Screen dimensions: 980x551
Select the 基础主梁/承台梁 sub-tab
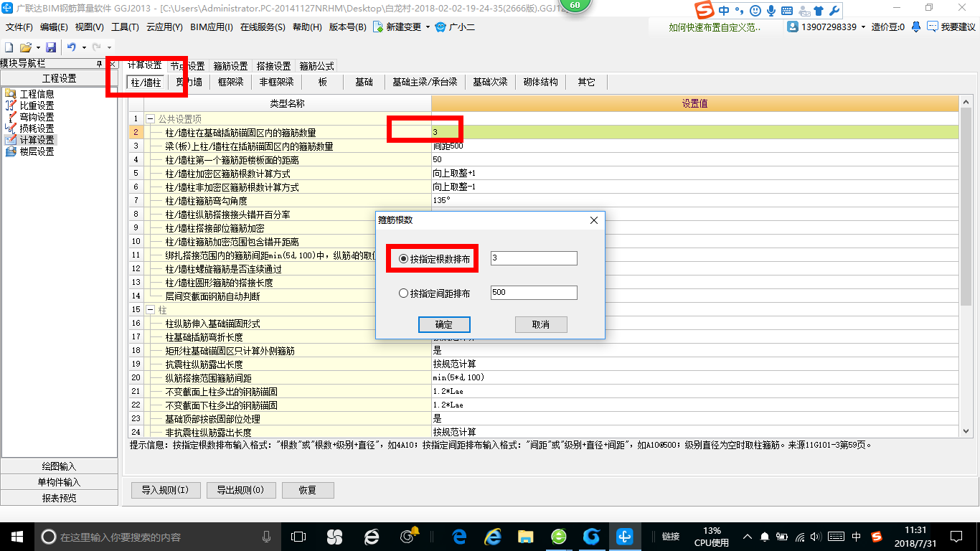pyautogui.click(x=425, y=83)
